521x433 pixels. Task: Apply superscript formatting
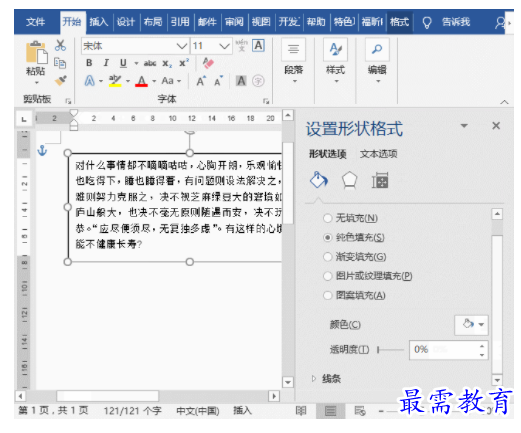(x=184, y=62)
